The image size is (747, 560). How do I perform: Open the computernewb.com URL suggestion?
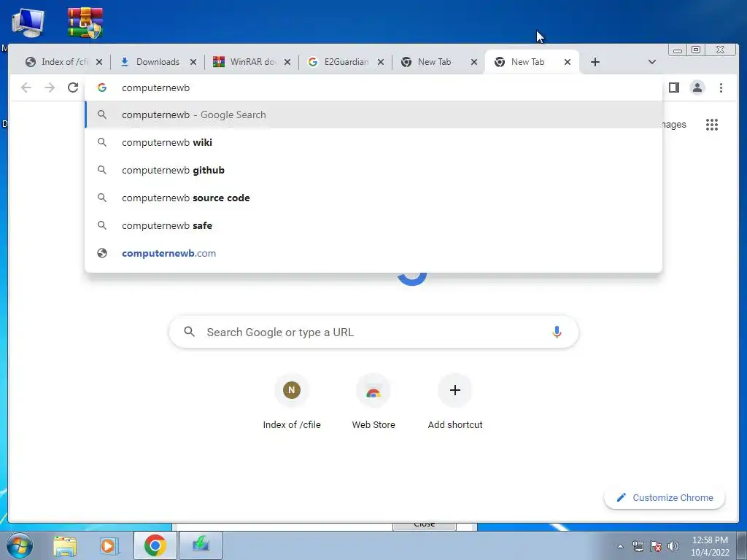point(373,253)
